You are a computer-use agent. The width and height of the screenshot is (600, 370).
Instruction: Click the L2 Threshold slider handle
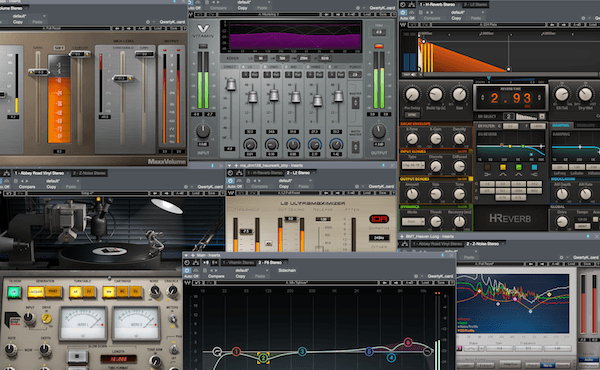click(x=246, y=231)
